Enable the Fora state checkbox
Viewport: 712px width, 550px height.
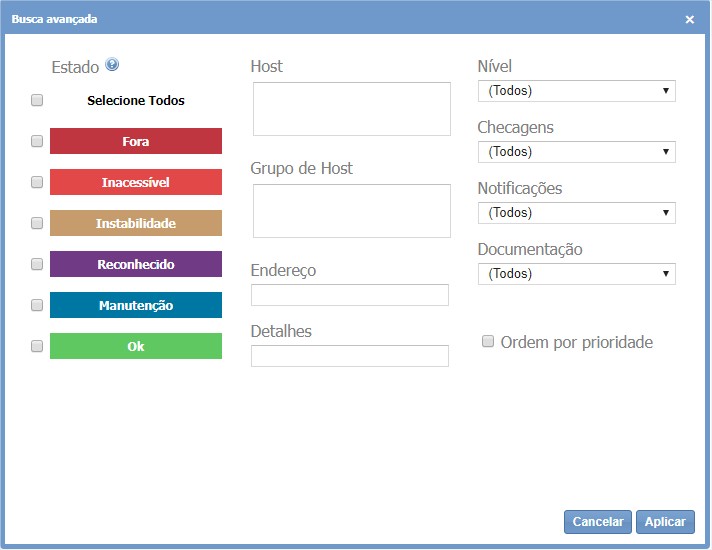(37, 141)
